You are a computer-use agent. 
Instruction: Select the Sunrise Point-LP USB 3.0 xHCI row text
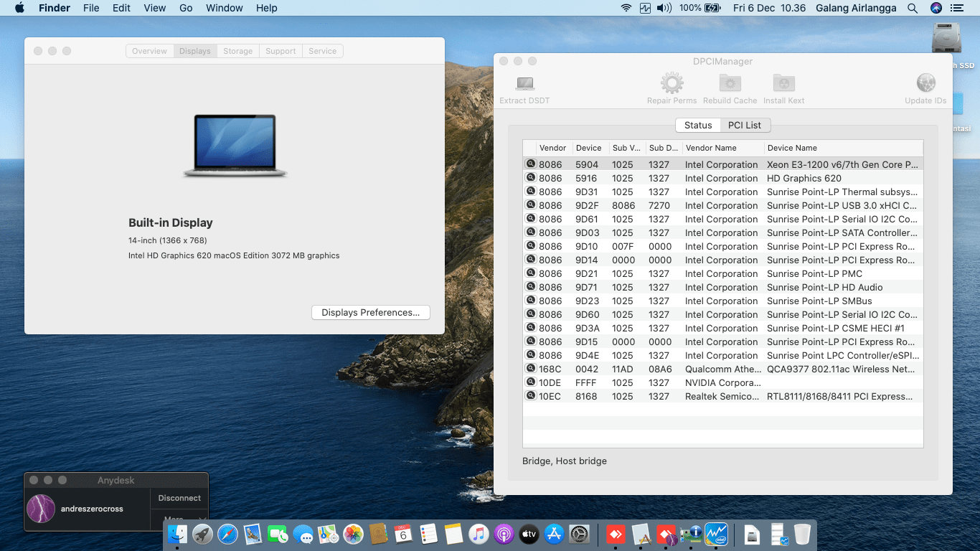tap(842, 206)
